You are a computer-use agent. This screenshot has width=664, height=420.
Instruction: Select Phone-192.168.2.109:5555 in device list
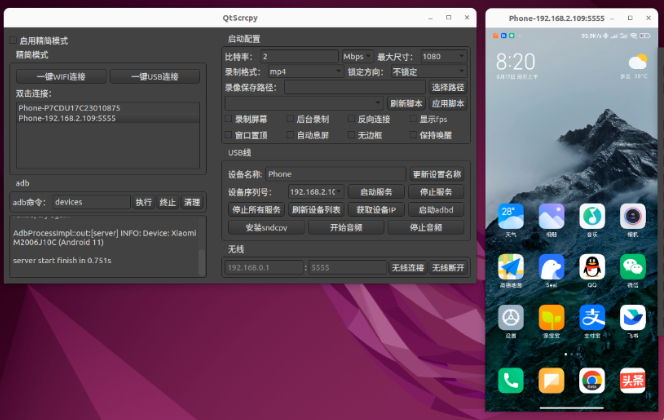[x=108, y=118]
